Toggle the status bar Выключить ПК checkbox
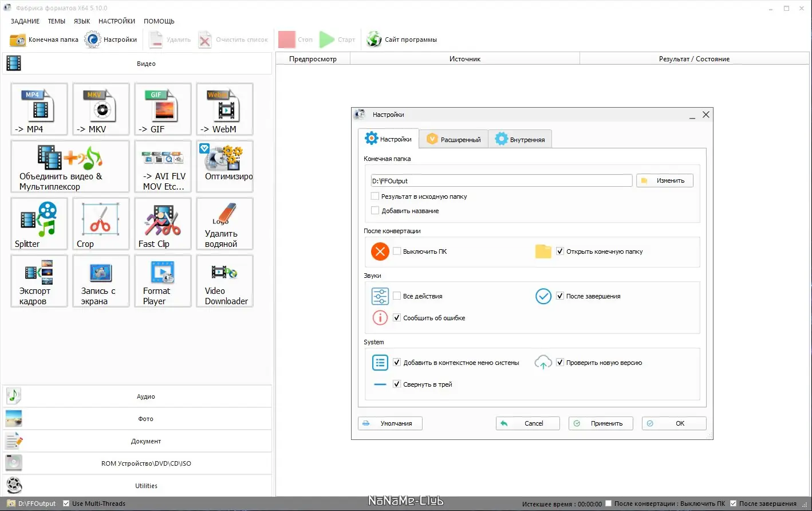This screenshot has height=511, width=812. (609, 504)
